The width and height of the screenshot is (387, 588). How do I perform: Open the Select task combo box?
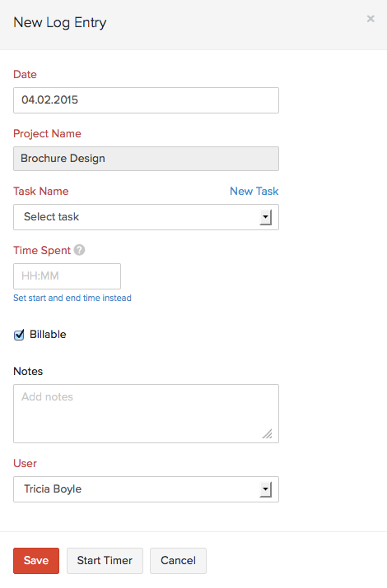click(146, 217)
